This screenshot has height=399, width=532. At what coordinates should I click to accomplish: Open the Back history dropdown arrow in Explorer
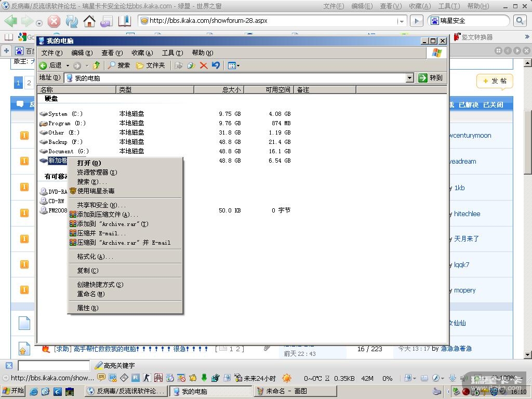[68, 65]
